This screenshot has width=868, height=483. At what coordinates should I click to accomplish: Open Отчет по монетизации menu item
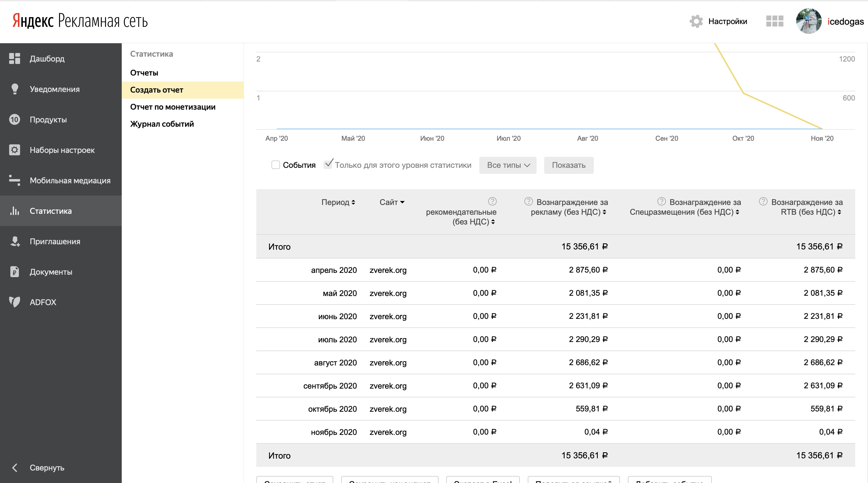click(x=173, y=107)
